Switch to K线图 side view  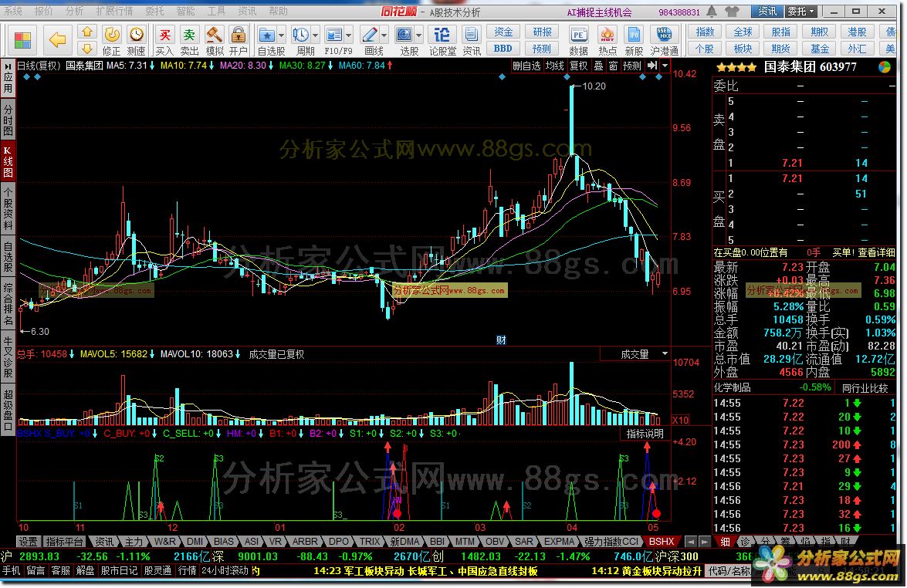pyautogui.click(x=8, y=161)
